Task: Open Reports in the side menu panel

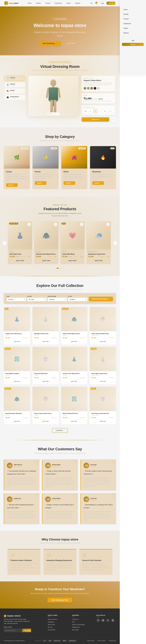Action: 126,33
